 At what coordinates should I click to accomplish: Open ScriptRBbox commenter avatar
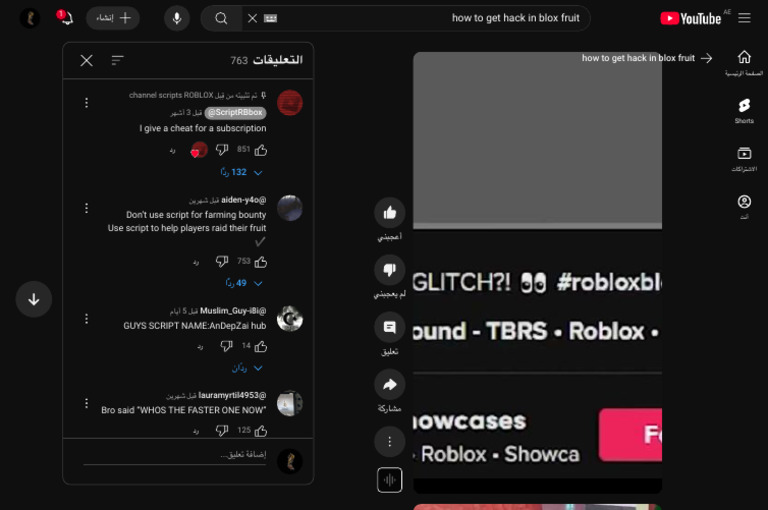[x=290, y=103]
